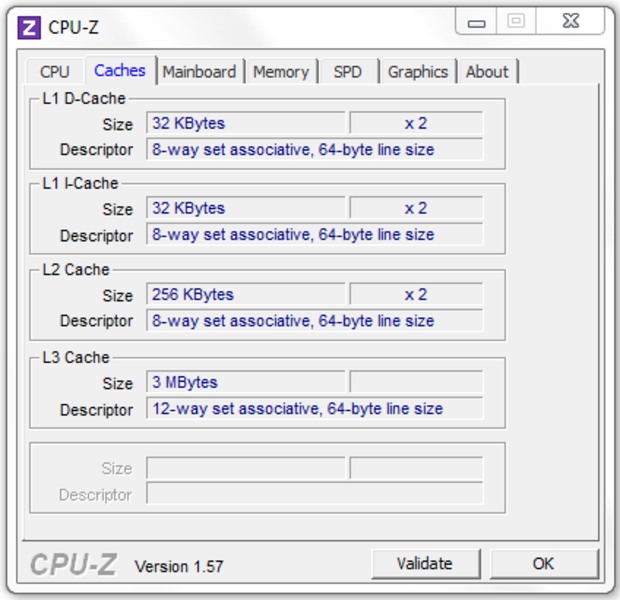Click the L3 12-way descriptor field
The height and width of the screenshot is (600, 620).
314,409
